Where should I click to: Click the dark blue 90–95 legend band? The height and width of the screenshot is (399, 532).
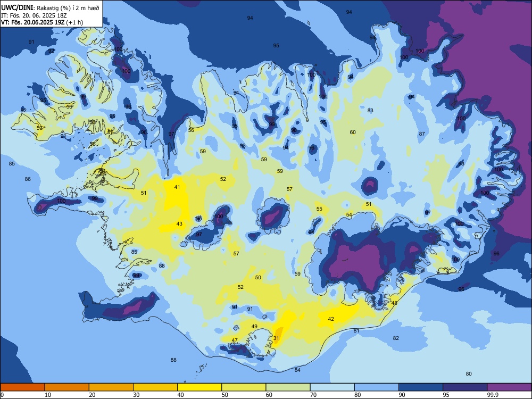[x=421, y=387]
